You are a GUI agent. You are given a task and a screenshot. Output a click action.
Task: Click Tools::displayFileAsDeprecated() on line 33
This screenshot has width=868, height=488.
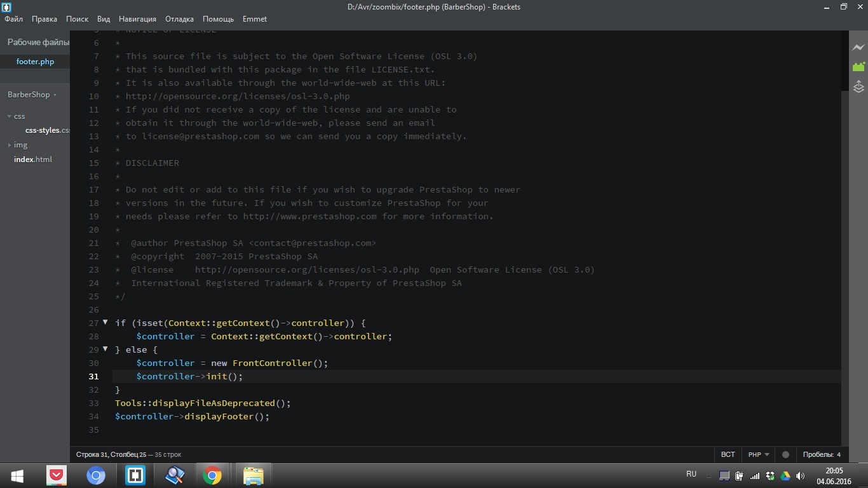(x=203, y=403)
